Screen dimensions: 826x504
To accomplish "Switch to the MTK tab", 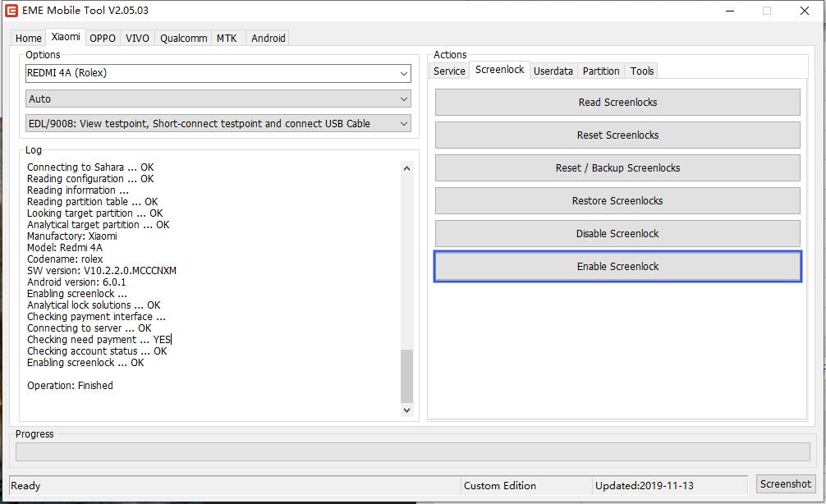I will tap(227, 39).
